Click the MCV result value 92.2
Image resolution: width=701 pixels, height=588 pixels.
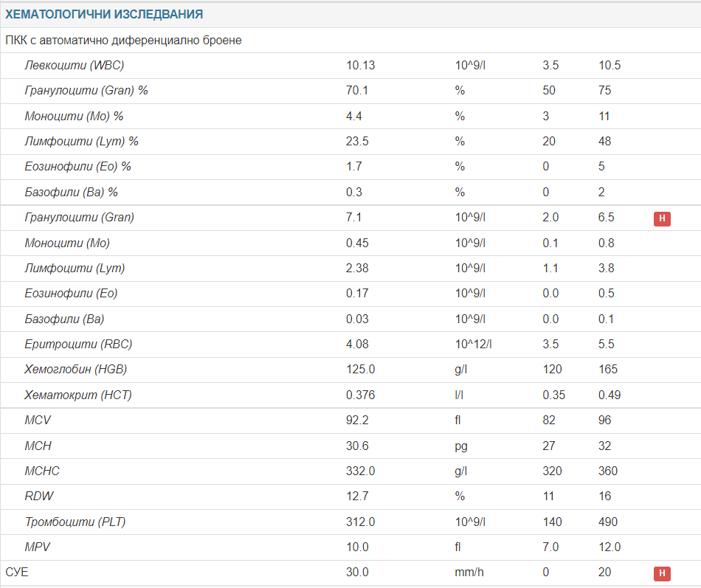click(x=357, y=420)
